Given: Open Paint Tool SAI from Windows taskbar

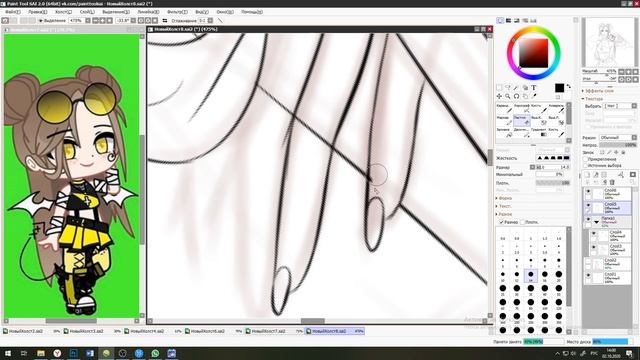Looking at the screenshot, I should click(106, 353).
